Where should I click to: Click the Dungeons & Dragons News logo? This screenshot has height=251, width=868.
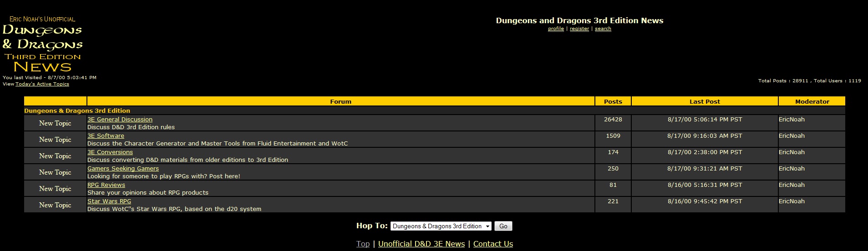pos(43,45)
